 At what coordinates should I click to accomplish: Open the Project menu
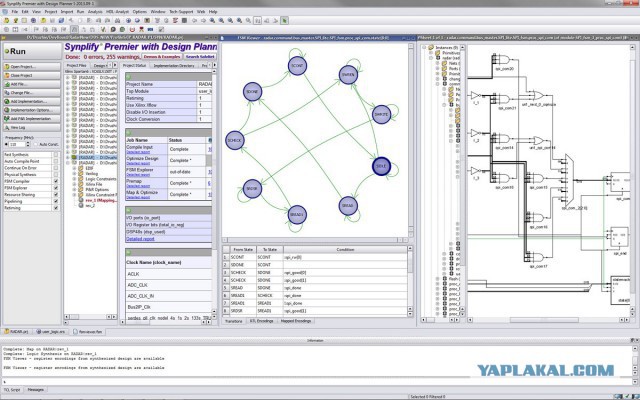(x=51, y=12)
